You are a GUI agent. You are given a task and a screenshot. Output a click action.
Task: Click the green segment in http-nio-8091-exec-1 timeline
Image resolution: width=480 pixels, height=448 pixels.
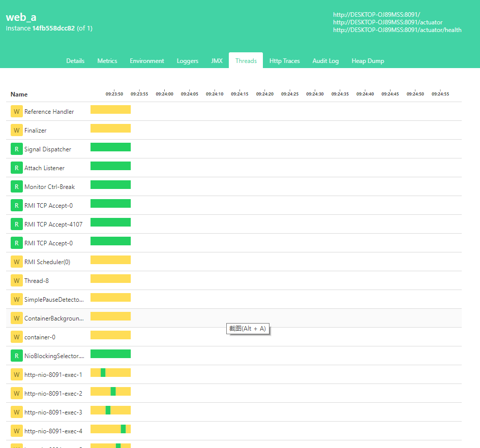point(103,372)
